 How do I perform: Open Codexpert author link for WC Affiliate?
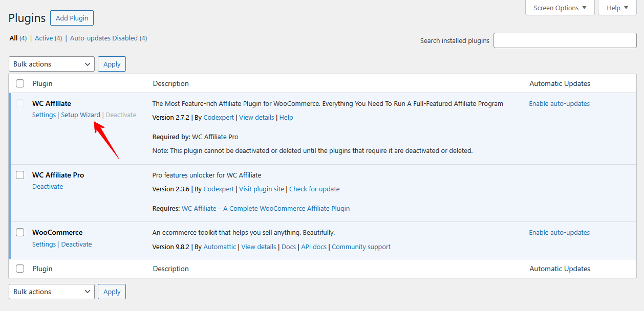pos(219,118)
